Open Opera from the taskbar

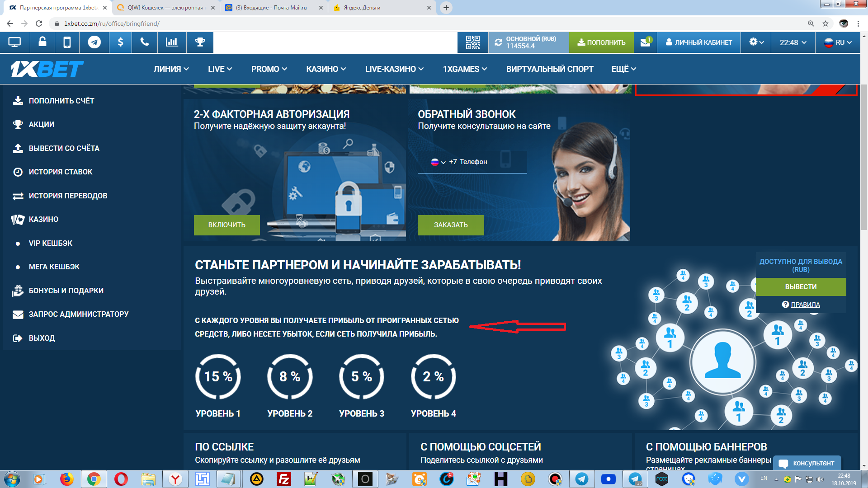pos(121,479)
